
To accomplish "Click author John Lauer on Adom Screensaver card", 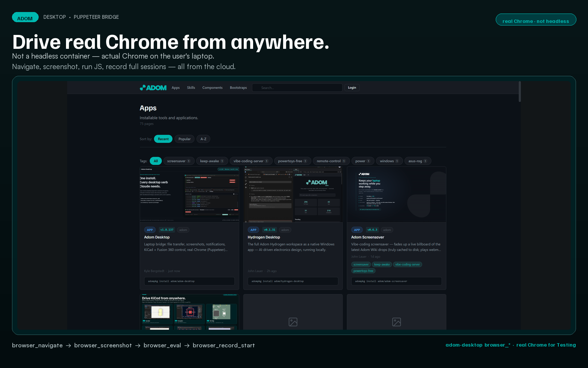I will 359,257.
